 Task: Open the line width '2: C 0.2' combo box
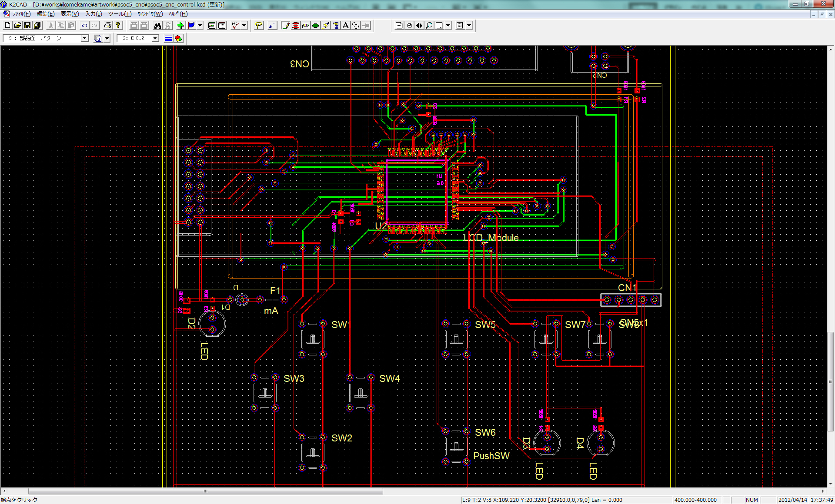click(138, 38)
